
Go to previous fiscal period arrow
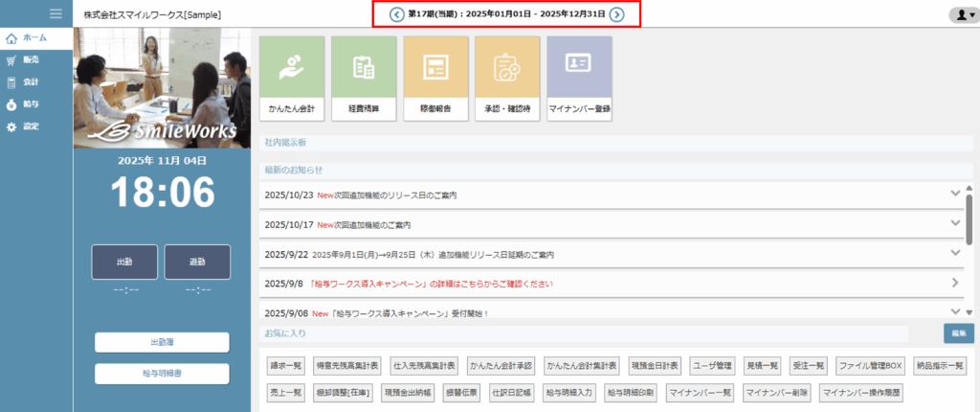point(397,14)
